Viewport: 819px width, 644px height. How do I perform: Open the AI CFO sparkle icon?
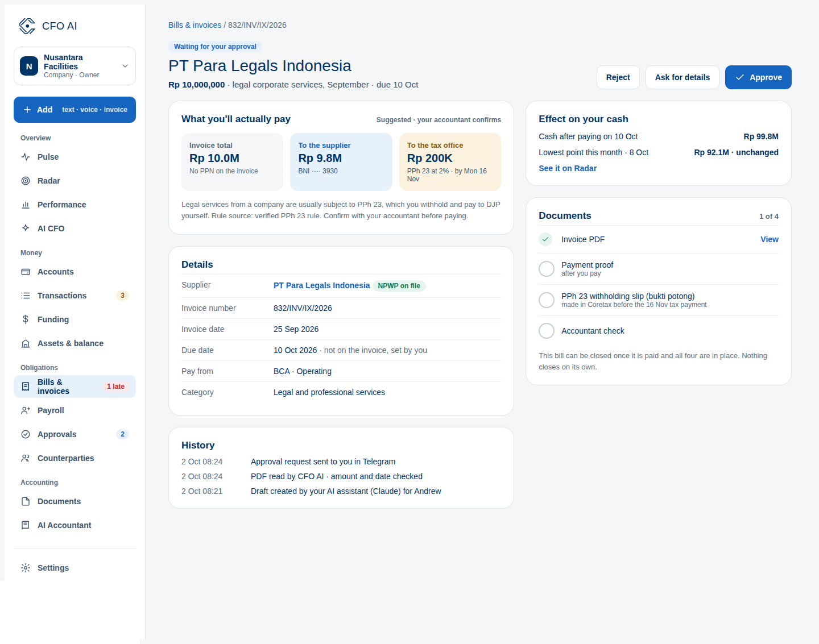26,228
